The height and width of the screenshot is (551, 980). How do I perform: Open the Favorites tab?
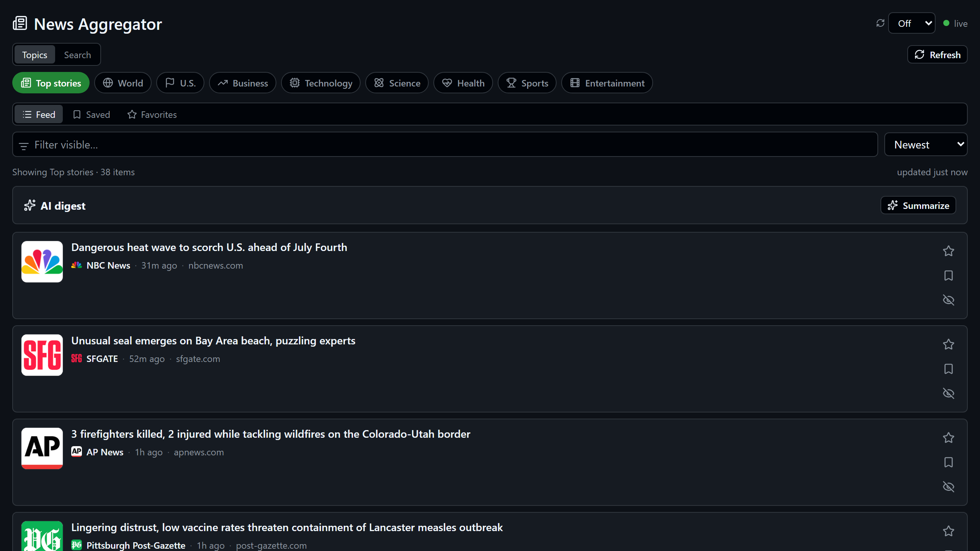152,114
